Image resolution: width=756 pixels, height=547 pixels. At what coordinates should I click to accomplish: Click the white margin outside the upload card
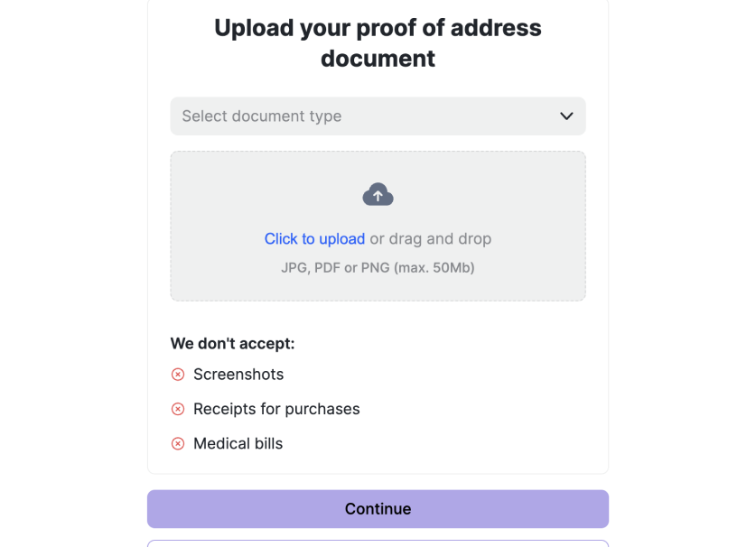point(72,241)
